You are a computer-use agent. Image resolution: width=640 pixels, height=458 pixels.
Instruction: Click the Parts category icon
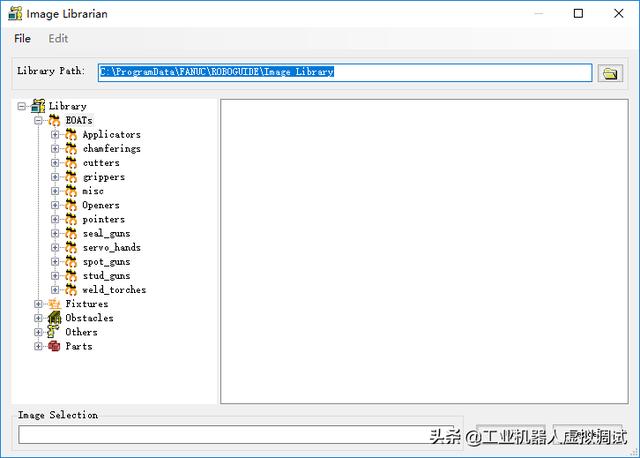(54, 346)
